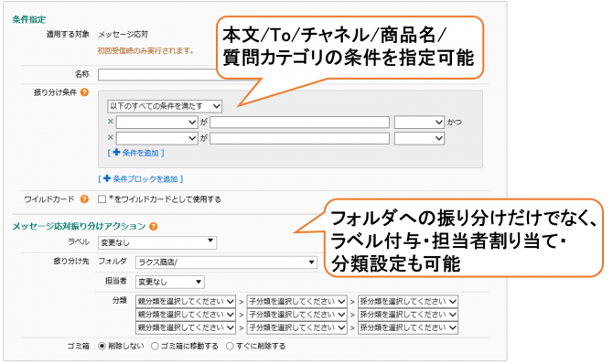Remove second condition row with × icon
This screenshot has height=364, width=613.
pos(111,137)
